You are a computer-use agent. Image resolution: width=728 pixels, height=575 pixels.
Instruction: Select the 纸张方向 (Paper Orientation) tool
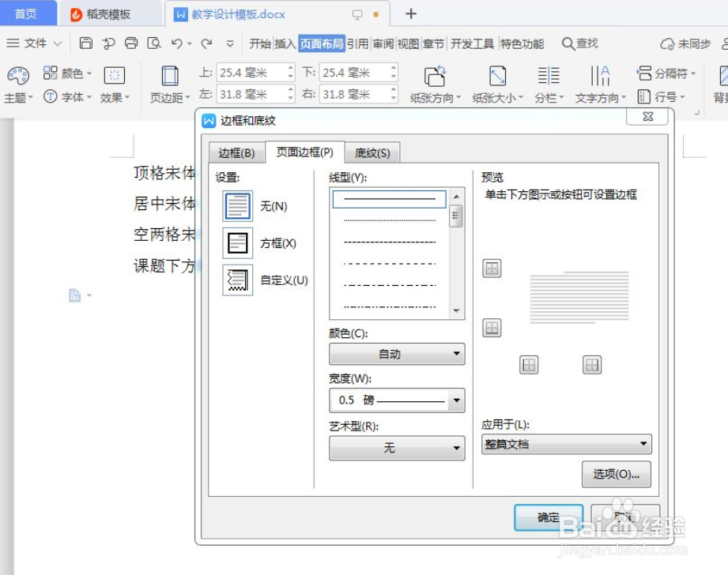click(436, 83)
